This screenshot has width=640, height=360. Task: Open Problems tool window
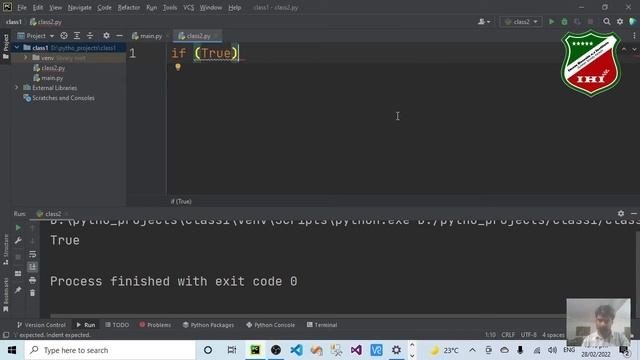155,325
